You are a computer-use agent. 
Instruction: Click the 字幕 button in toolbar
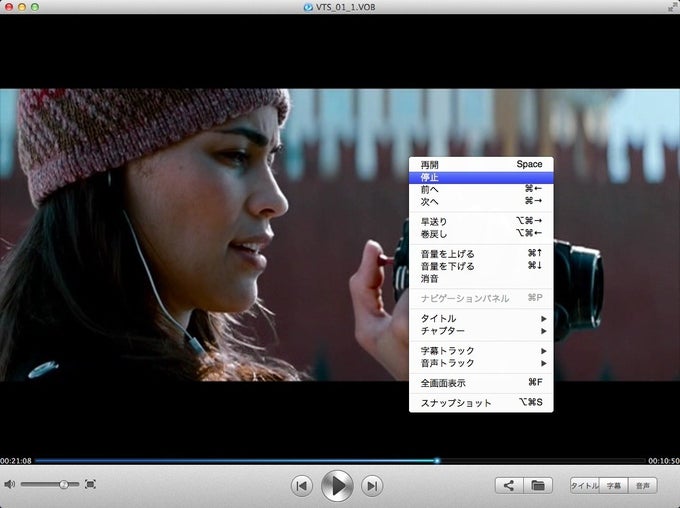pyautogui.click(x=613, y=485)
